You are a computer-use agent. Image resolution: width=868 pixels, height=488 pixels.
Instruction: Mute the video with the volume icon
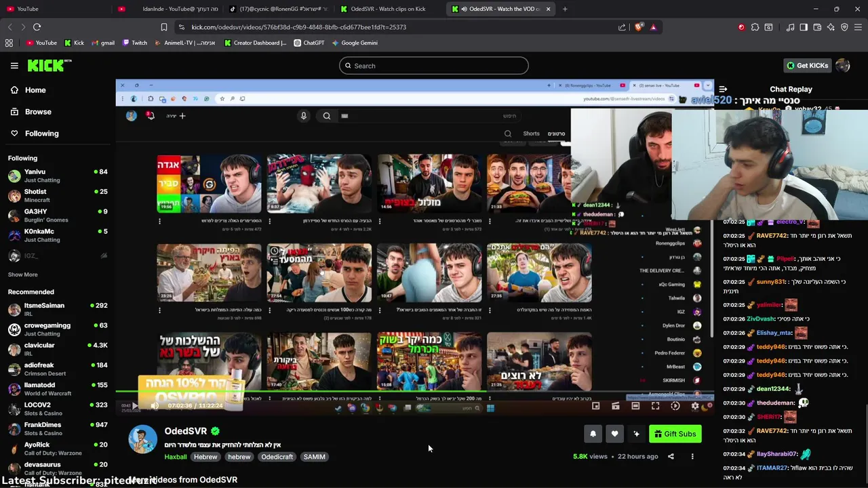[155, 406]
